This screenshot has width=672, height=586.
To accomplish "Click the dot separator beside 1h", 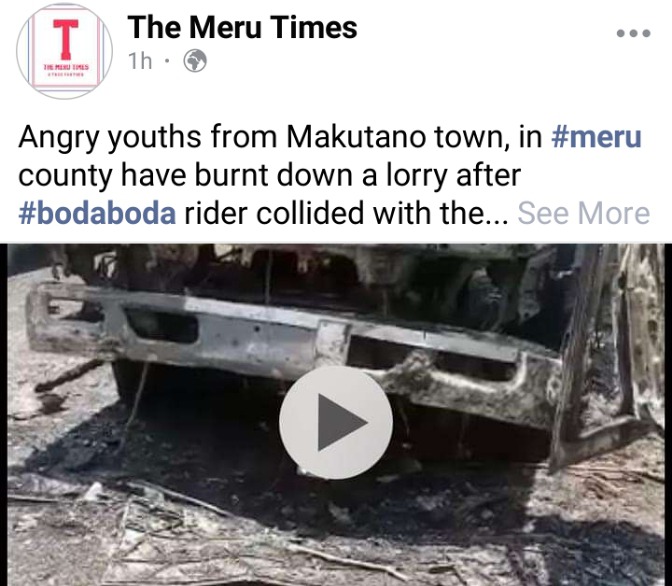I will point(168,61).
